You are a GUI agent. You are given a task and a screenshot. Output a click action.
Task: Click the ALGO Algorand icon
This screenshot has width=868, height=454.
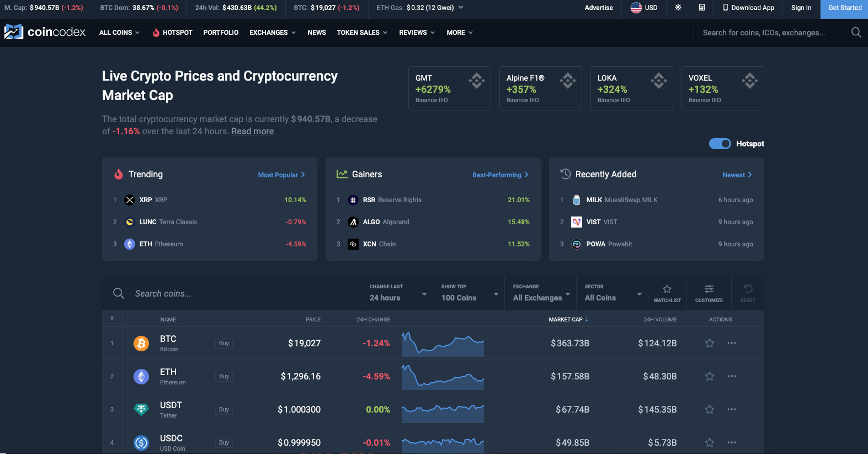[353, 222]
